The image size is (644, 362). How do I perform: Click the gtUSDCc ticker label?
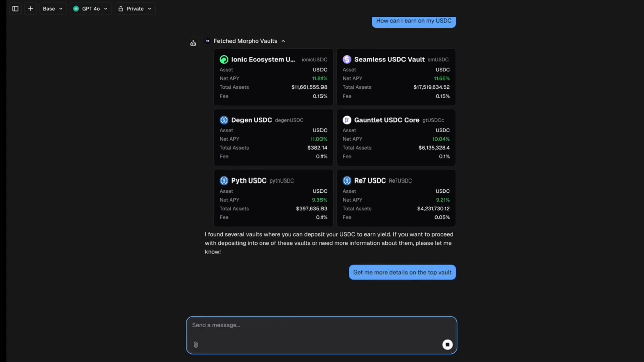click(x=433, y=120)
